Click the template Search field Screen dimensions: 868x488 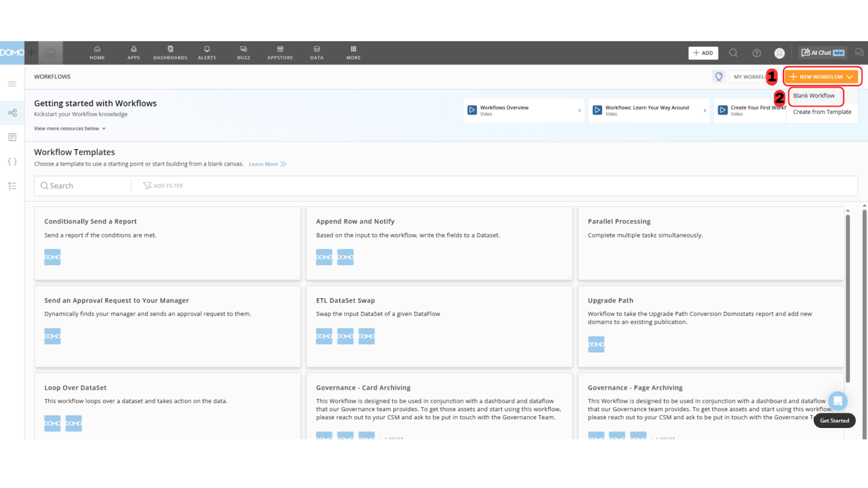tap(83, 185)
